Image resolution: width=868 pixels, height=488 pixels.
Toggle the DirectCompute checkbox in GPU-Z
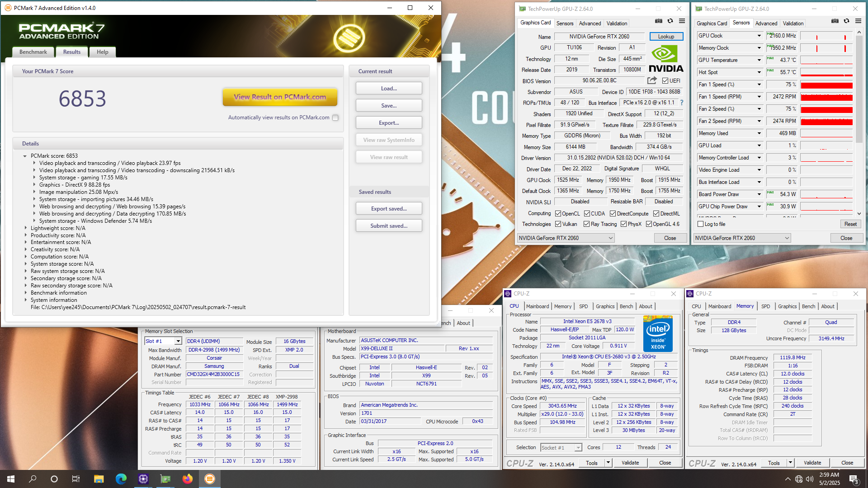[613, 214]
